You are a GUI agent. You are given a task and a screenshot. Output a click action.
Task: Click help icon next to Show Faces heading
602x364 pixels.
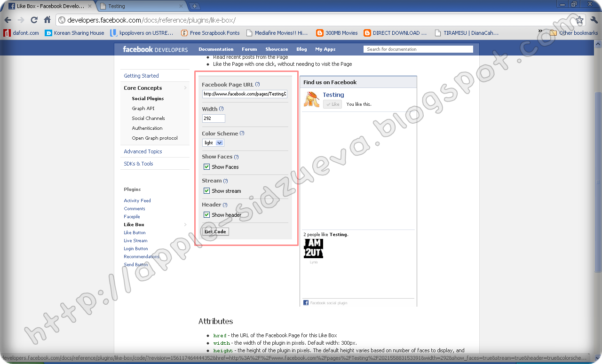coord(237,157)
